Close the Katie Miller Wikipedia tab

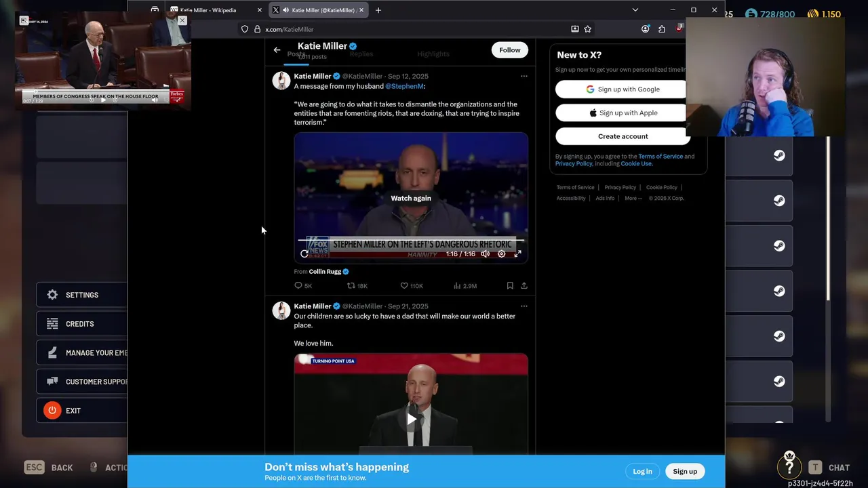coord(259,10)
